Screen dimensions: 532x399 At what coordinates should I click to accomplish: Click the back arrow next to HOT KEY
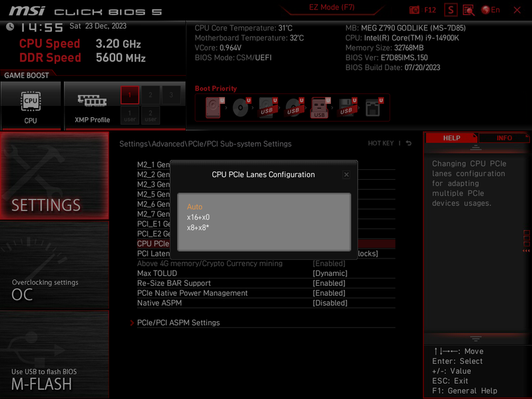(409, 143)
